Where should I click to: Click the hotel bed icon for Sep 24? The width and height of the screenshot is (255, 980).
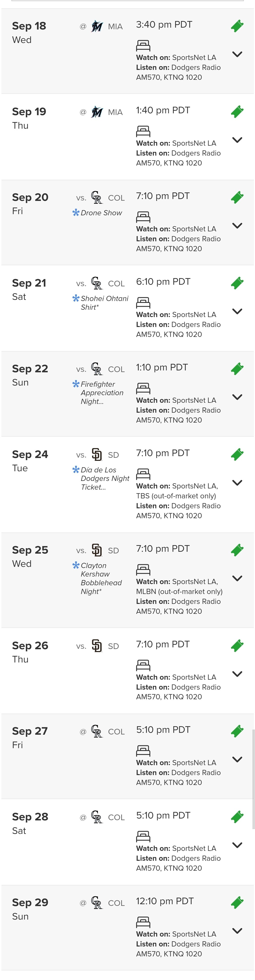click(143, 474)
